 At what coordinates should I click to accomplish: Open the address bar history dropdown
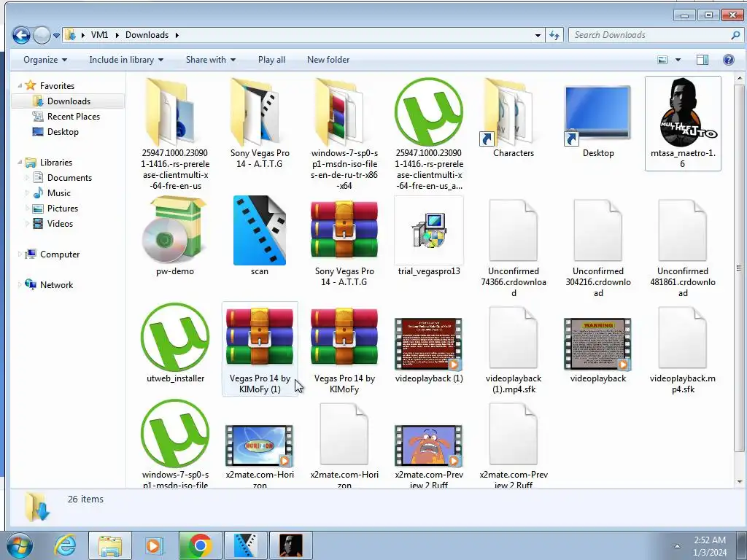coord(538,35)
